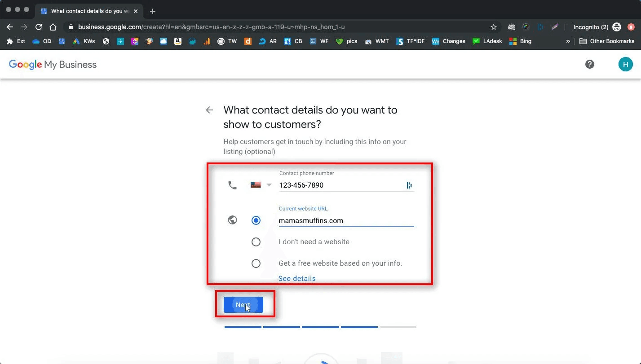The width and height of the screenshot is (641, 364).
Task: Click the browser reload icon
Action: point(39,27)
